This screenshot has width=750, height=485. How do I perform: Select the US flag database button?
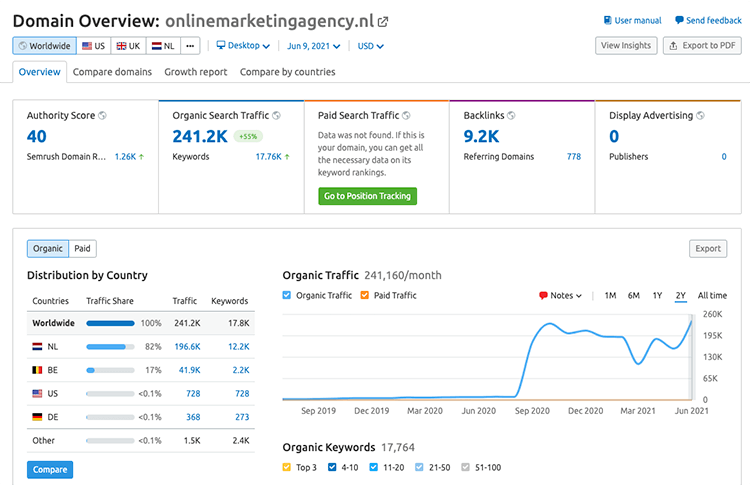[94, 46]
